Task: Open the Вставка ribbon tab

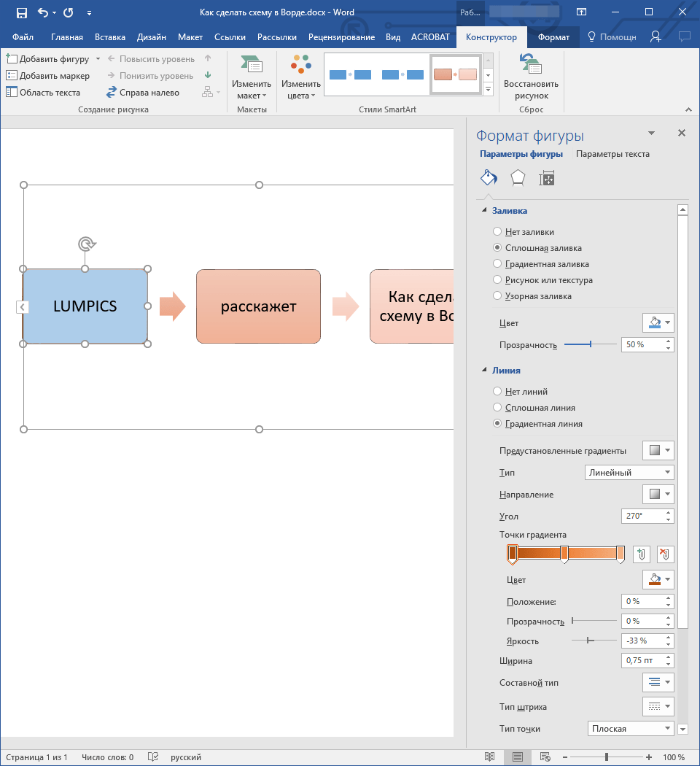Action: 110,37
